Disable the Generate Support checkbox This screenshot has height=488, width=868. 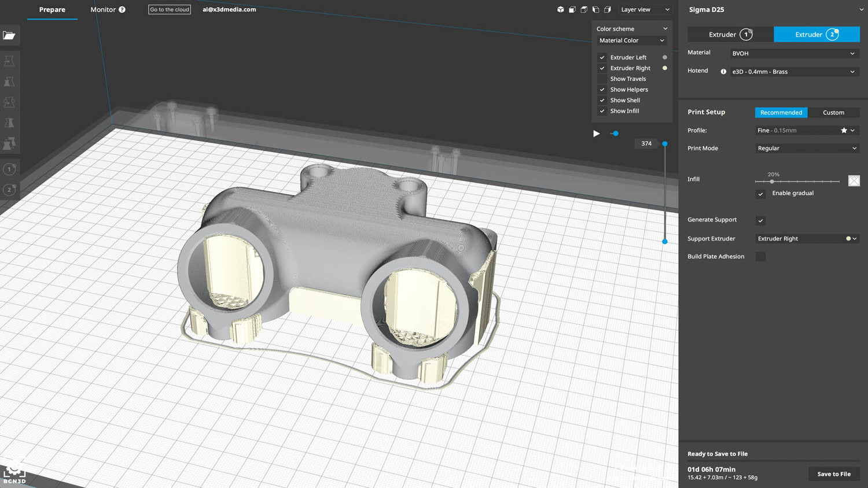(x=760, y=220)
